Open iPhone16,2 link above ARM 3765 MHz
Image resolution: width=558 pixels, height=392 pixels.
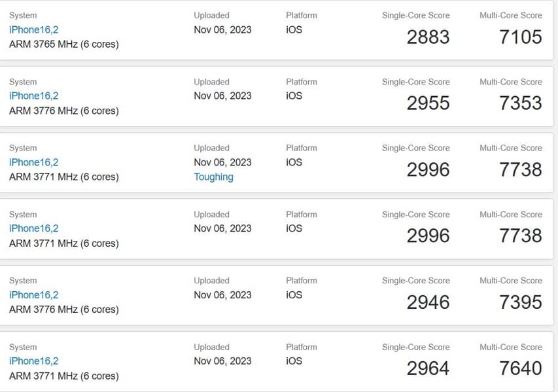34,29
